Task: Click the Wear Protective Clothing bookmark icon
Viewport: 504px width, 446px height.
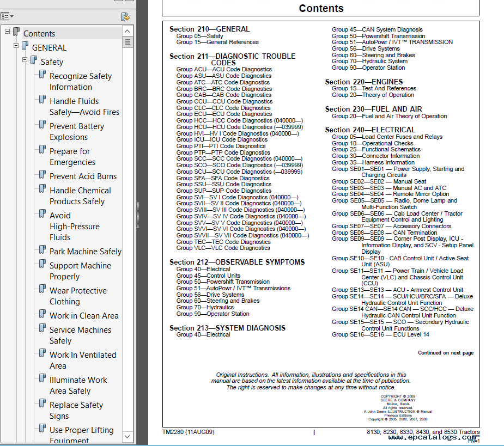Action: [x=42, y=289]
